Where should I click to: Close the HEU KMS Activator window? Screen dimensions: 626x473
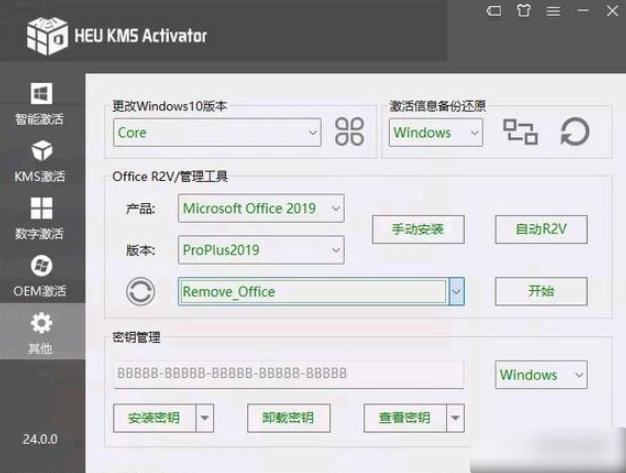tap(612, 11)
